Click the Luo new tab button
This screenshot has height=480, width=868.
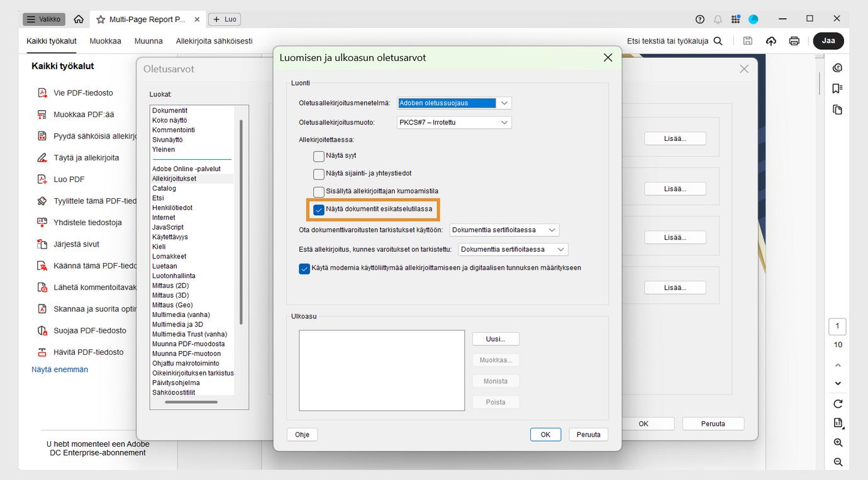pos(225,20)
